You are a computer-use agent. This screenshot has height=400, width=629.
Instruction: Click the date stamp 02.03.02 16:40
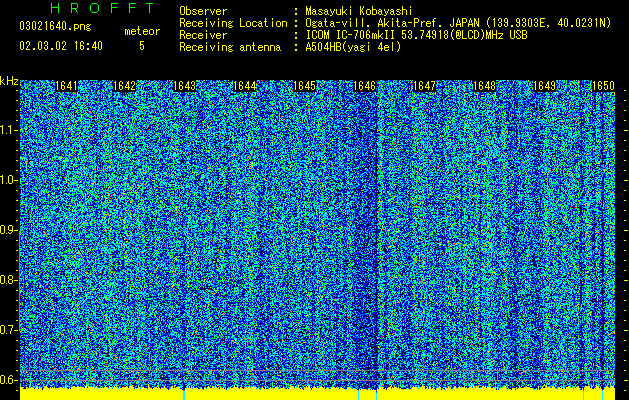(61, 46)
